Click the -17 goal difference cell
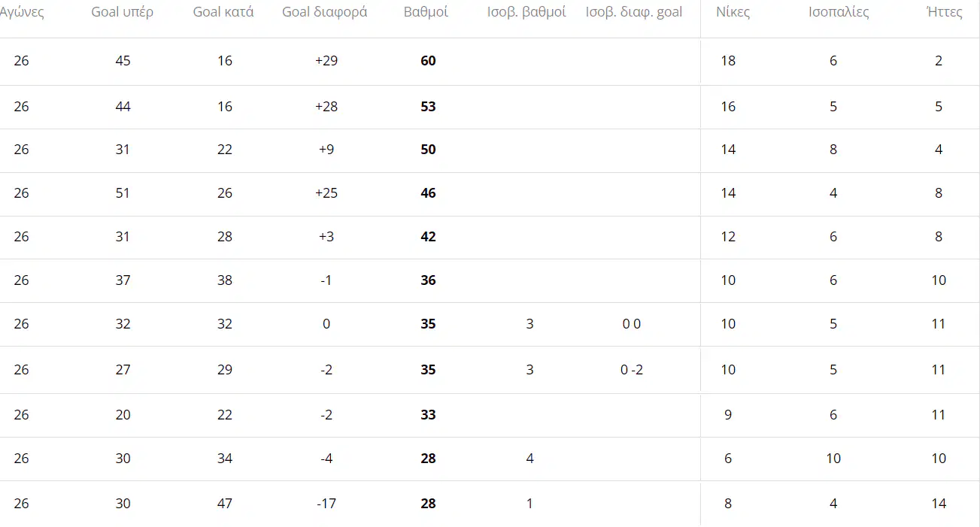 326,504
